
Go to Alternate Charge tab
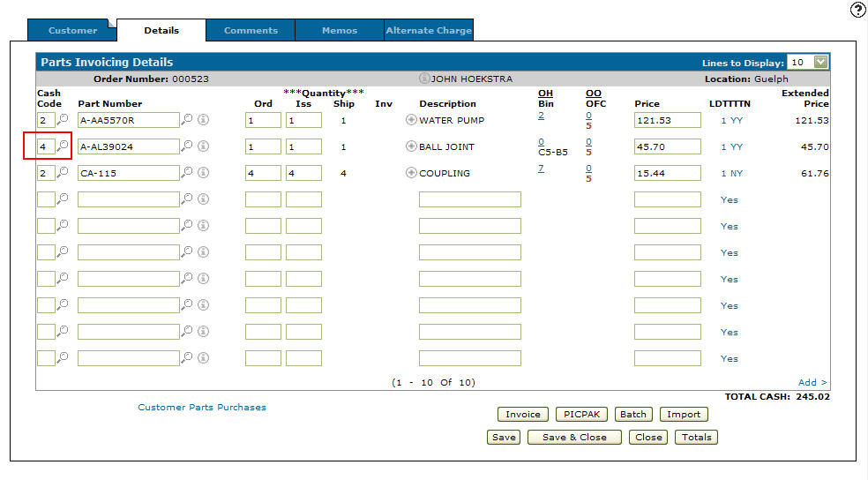[429, 31]
